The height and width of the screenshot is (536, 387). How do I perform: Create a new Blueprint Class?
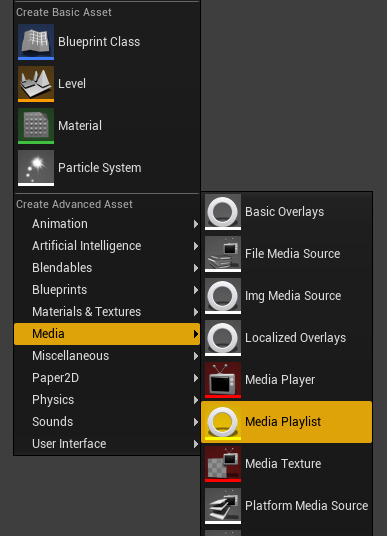click(107, 42)
